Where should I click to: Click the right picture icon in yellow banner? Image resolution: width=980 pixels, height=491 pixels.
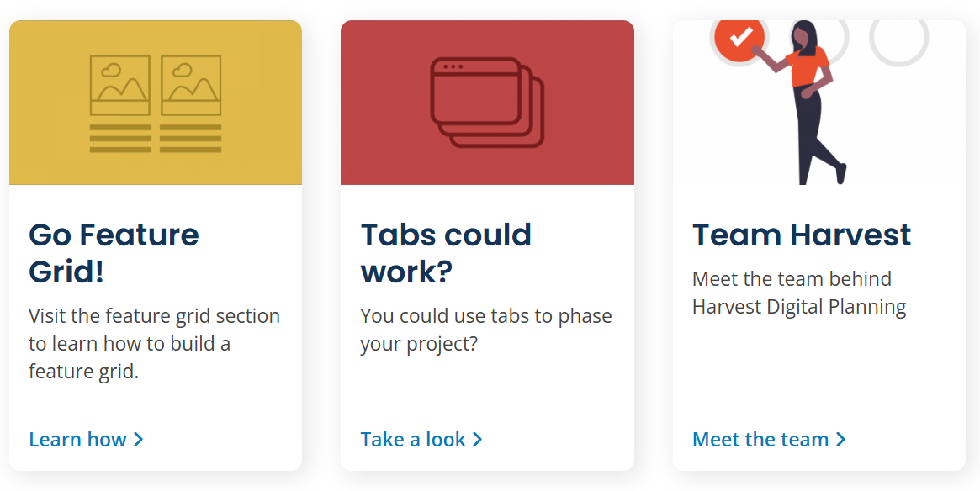[x=191, y=86]
